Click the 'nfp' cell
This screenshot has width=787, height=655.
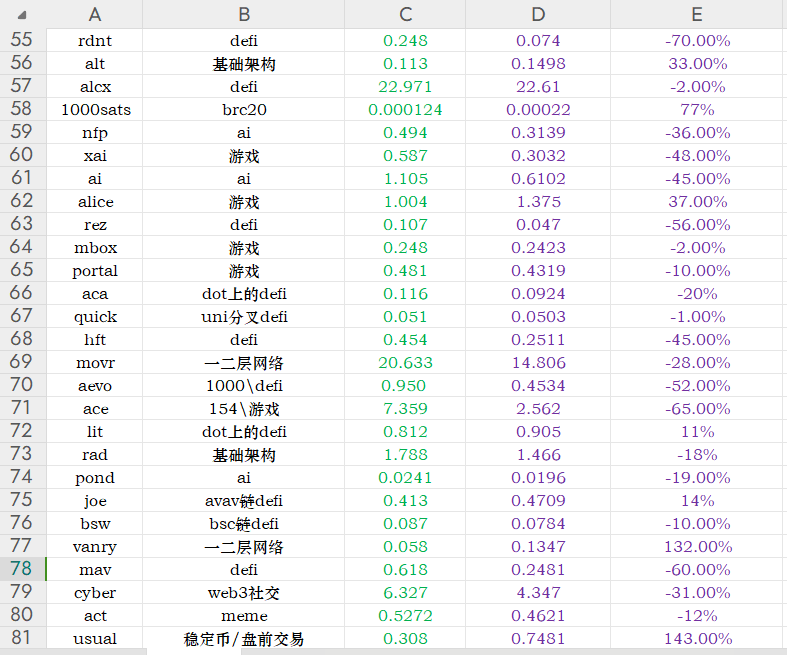[94, 133]
